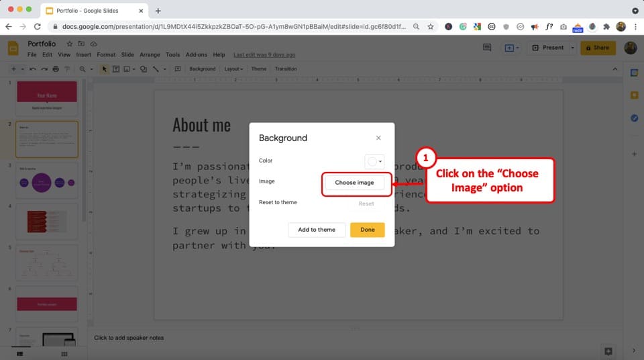Click the Undo icon

32,69
